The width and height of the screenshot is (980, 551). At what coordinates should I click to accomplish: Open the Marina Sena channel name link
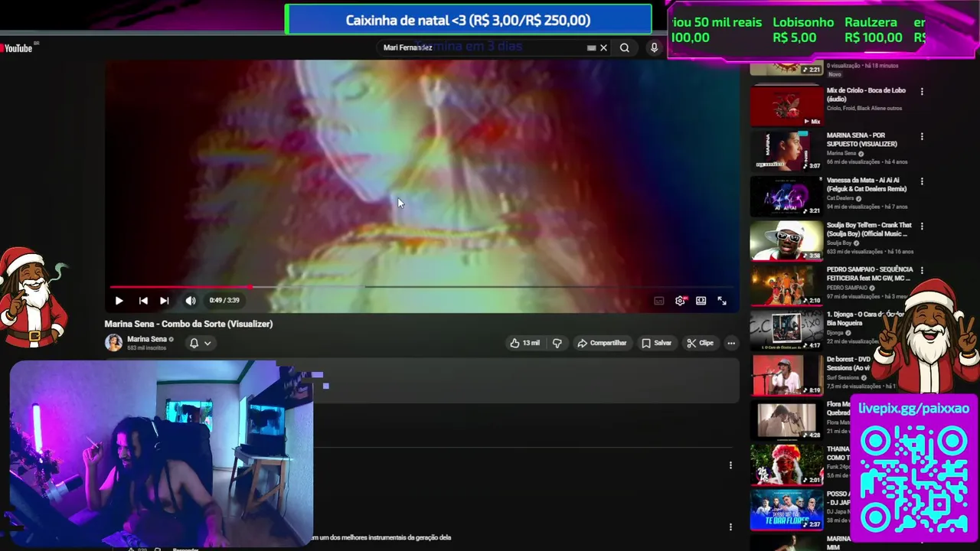(147, 339)
